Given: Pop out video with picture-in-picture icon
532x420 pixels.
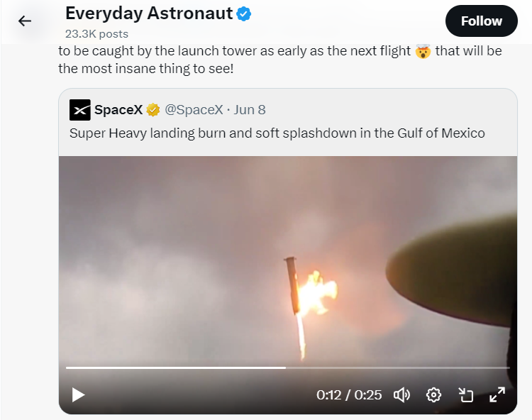Looking at the screenshot, I should tap(465, 395).
